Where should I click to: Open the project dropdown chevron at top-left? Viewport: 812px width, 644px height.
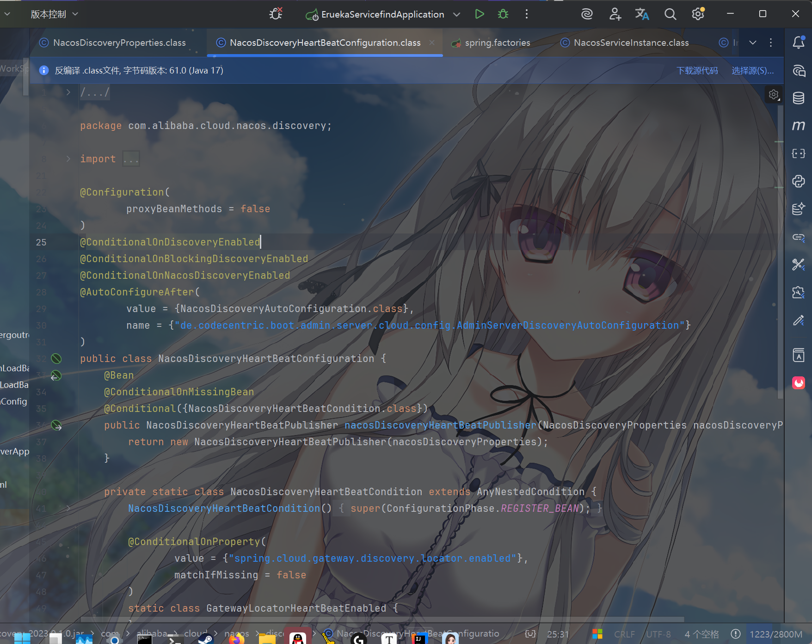(x=7, y=14)
